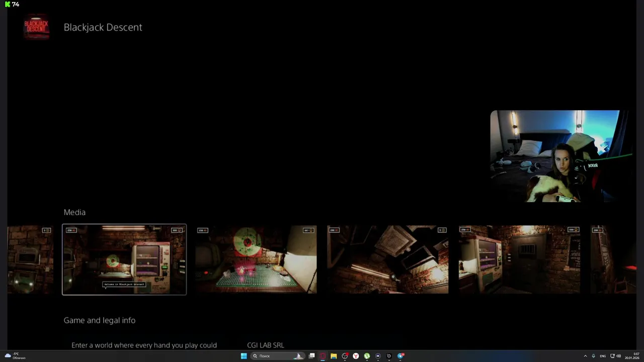This screenshot has height=362, width=644.
Task: Click the streamer webcam overlay
Action: click(561, 156)
